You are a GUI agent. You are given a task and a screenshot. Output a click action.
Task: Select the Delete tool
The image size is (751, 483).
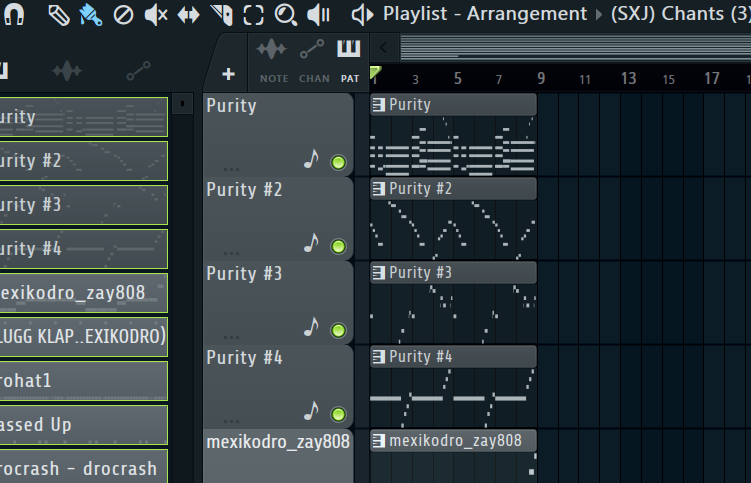[x=123, y=15]
